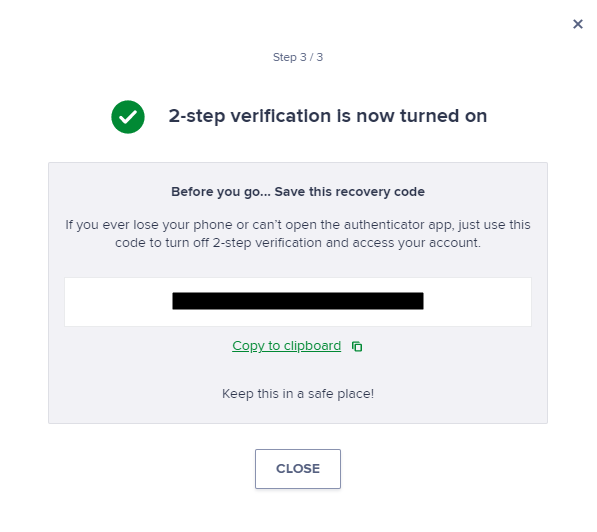Click the Step 3 / 3 indicator

coord(298,57)
